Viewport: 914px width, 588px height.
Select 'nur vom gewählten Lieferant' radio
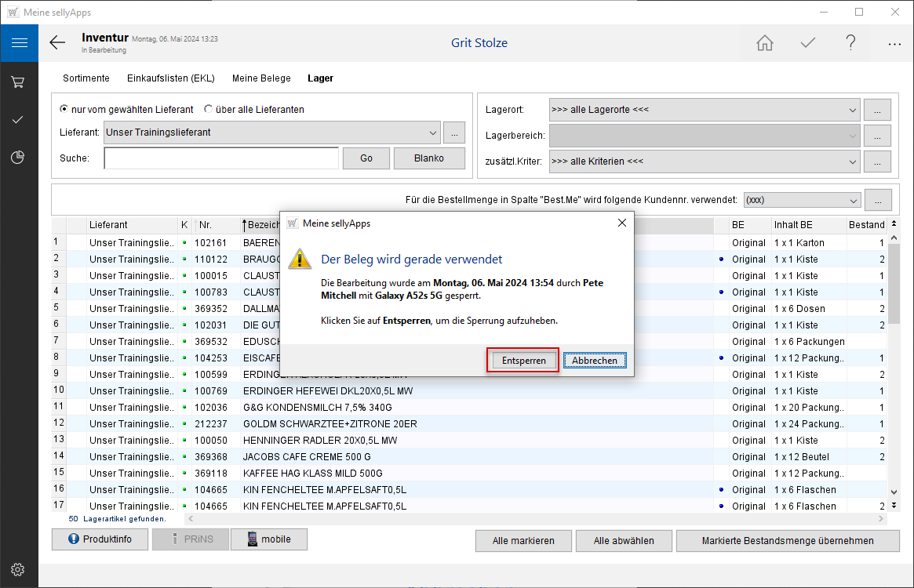64,110
